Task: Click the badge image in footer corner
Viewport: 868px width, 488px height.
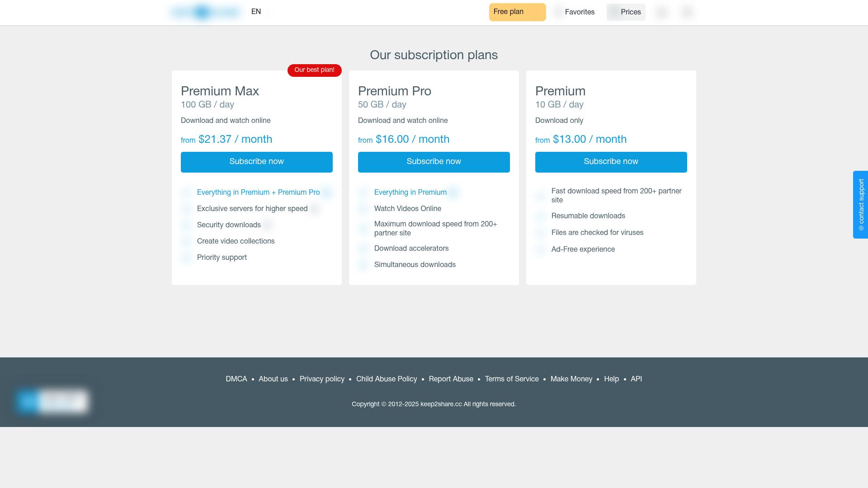Action: click(x=52, y=401)
